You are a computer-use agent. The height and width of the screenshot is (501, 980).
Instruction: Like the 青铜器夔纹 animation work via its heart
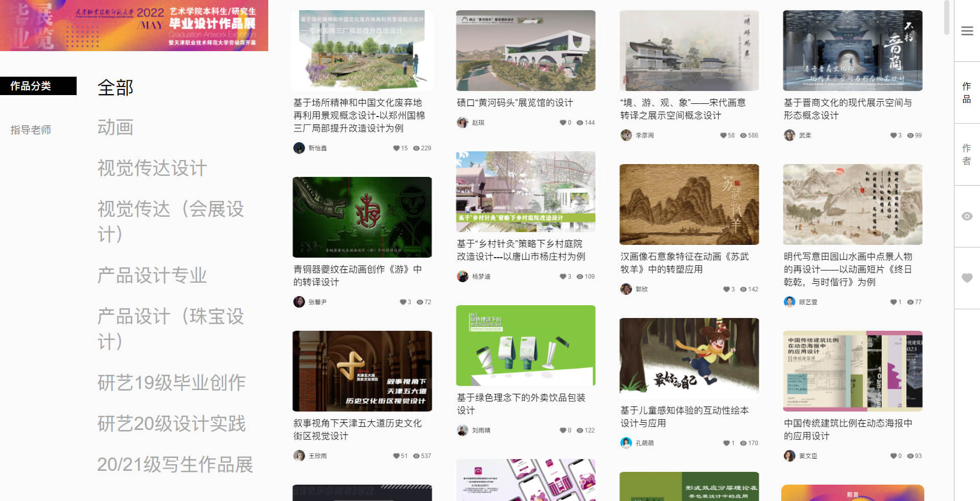tap(403, 302)
